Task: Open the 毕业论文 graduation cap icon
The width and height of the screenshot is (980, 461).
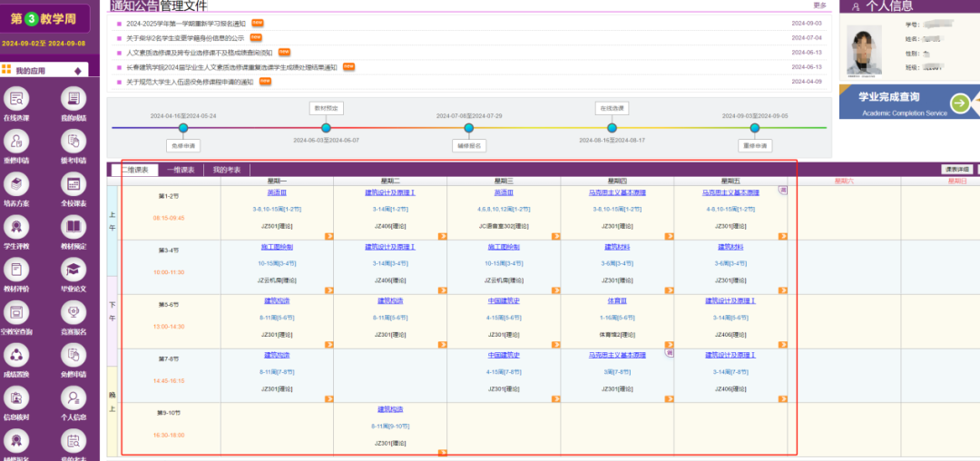Action: click(x=73, y=270)
